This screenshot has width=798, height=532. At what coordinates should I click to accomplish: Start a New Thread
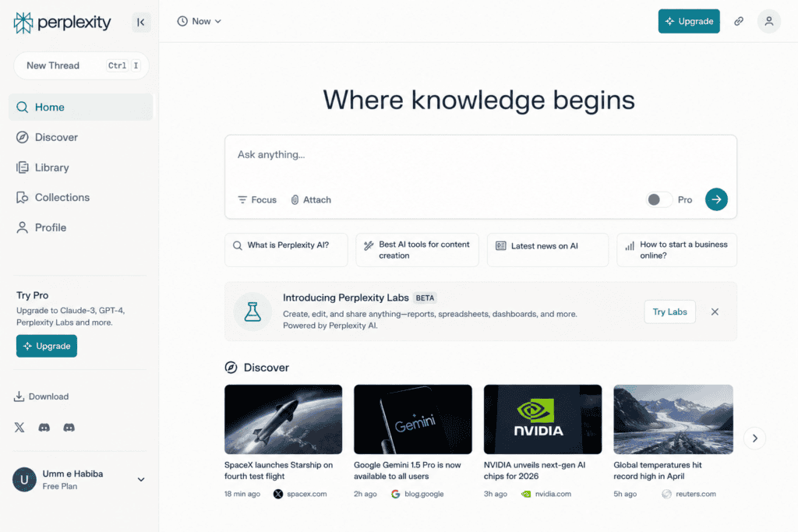[x=81, y=65]
